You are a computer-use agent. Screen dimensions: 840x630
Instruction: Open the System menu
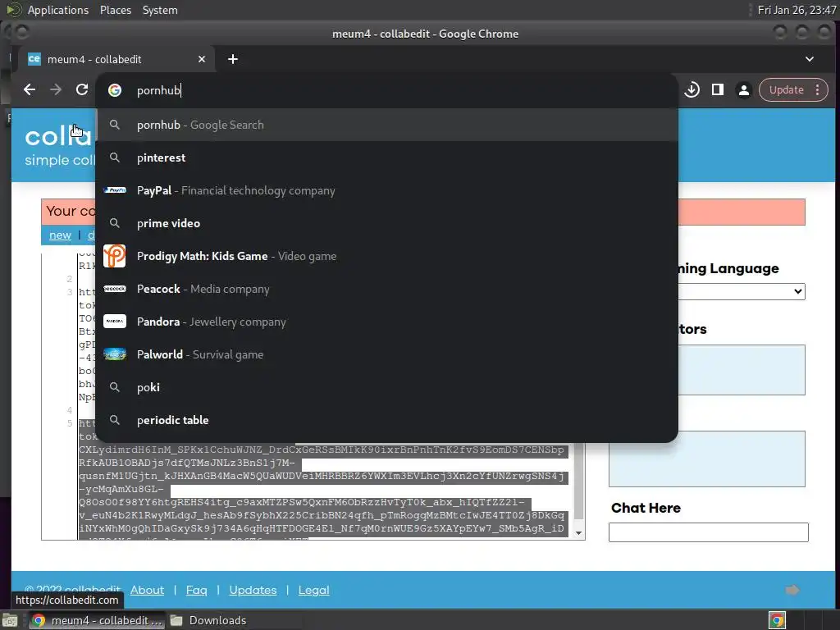tap(160, 10)
